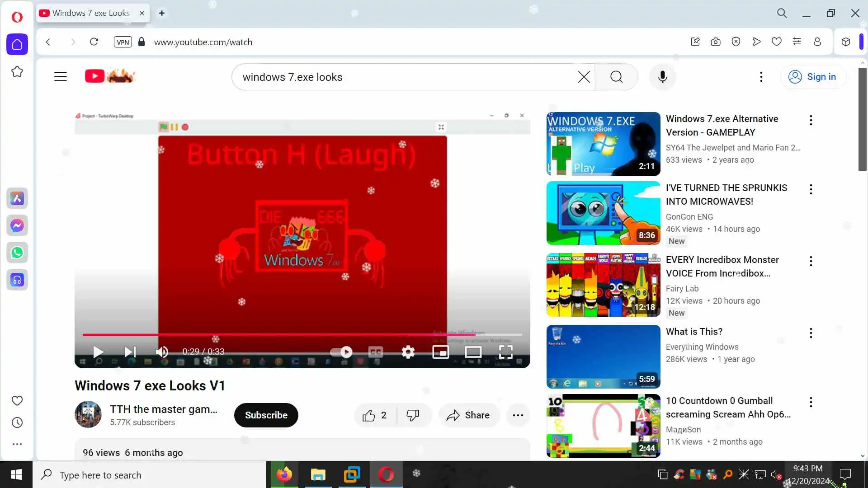The width and height of the screenshot is (868, 488).
Task: Open the YouTube hamburger guide menu
Action: click(x=61, y=76)
